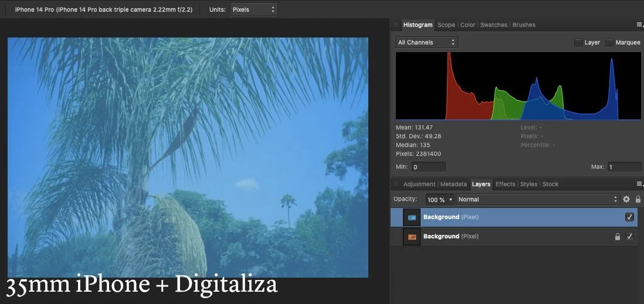Select the blue thumbnail of top Background layer

(x=412, y=217)
